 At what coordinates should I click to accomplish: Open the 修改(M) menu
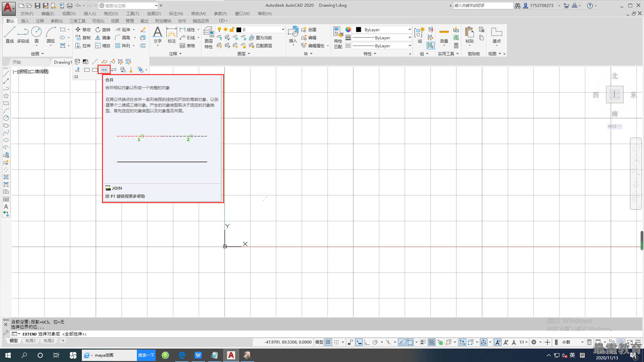coord(198,14)
